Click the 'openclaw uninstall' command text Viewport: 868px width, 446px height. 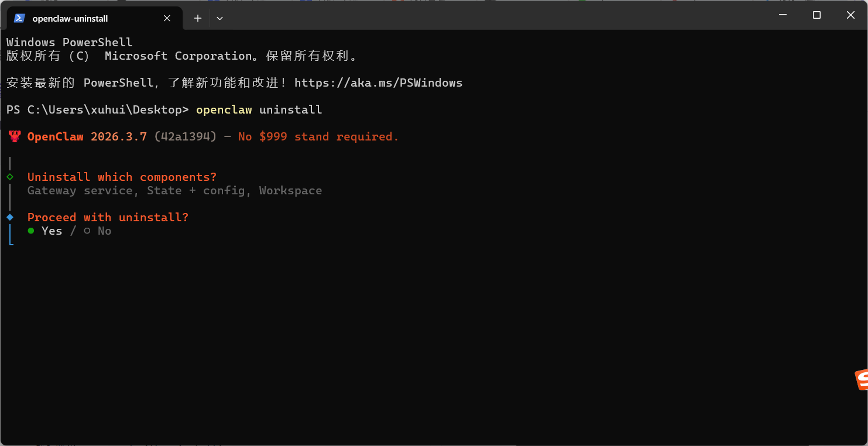(259, 110)
